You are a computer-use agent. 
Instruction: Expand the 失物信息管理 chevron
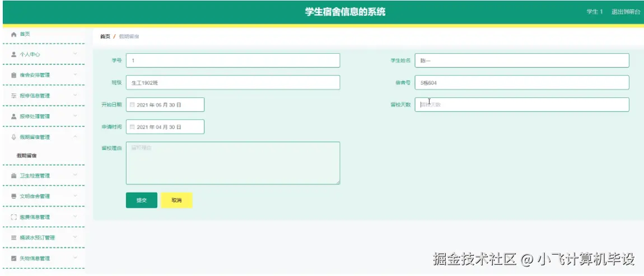75,258
